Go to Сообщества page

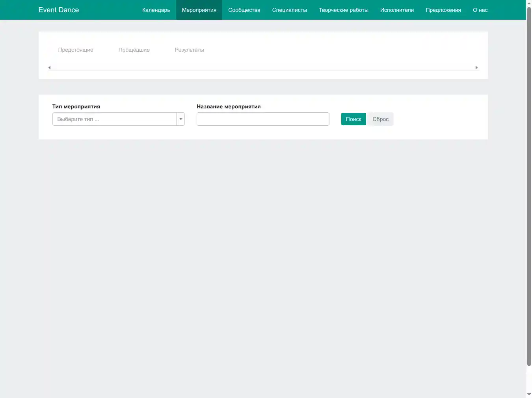pyautogui.click(x=244, y=10)
